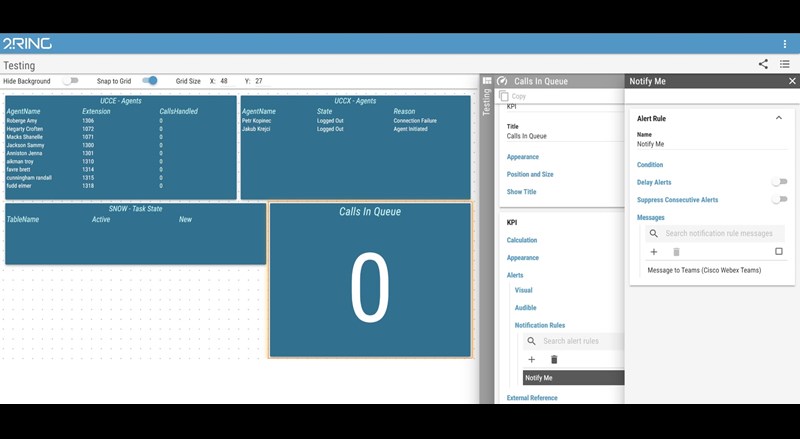The height and width of the screenshot is (439, 800).
Task: Collapse the Alert Rule section
Action: coord(779,118)
